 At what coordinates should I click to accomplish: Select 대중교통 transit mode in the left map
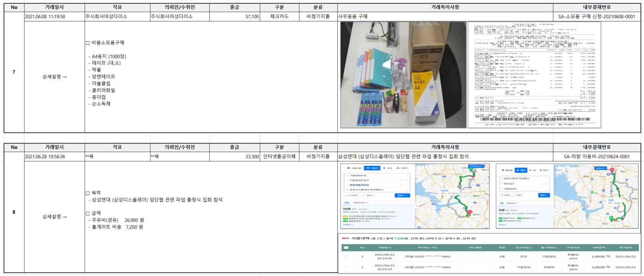pos(354,168)
